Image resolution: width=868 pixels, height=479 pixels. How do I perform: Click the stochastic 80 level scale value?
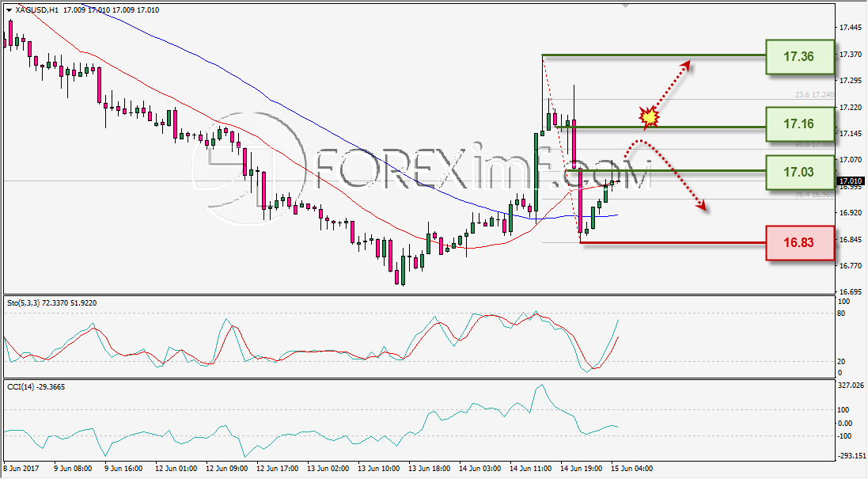(841, 314)
